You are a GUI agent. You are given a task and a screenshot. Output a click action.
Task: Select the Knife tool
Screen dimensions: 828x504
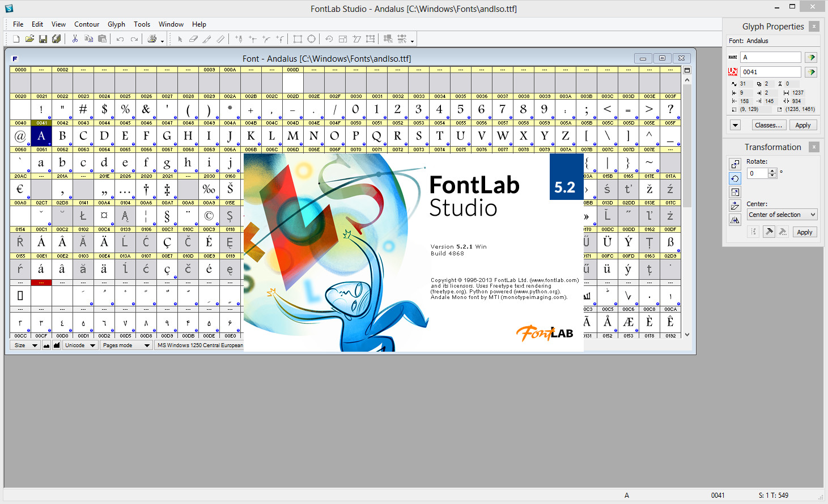(207, 39)
